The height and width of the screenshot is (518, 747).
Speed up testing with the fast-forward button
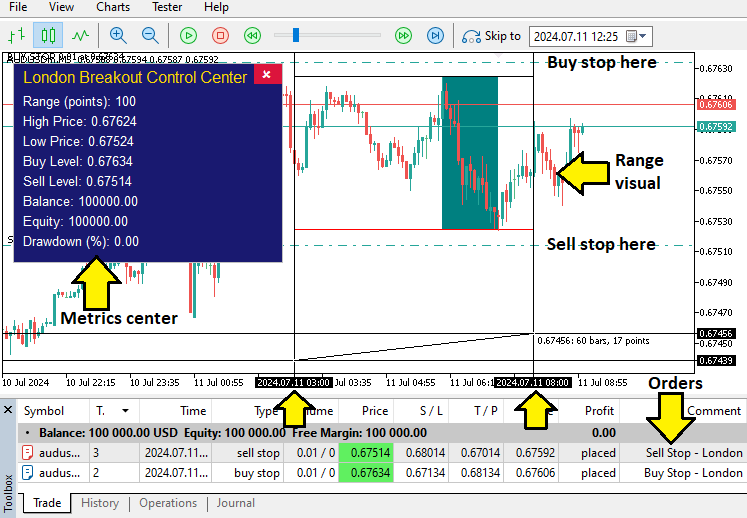pyautogui.click(x=404, y=36)
